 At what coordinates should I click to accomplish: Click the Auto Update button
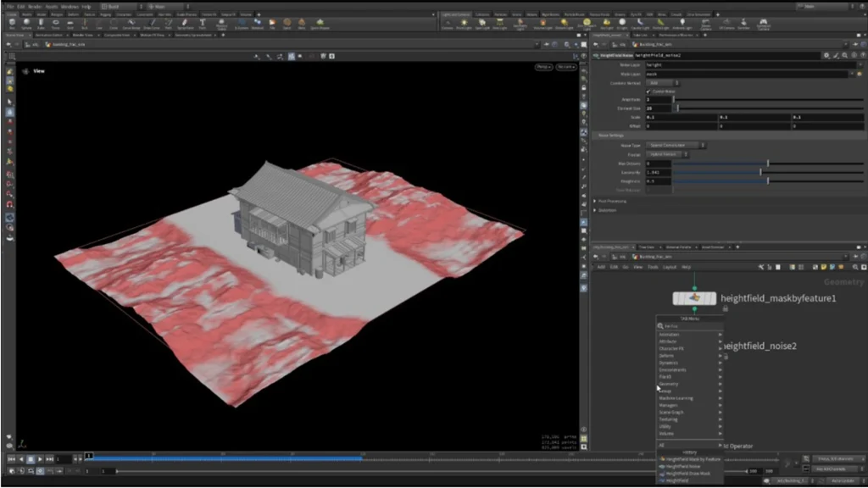[x=843, y=481]
